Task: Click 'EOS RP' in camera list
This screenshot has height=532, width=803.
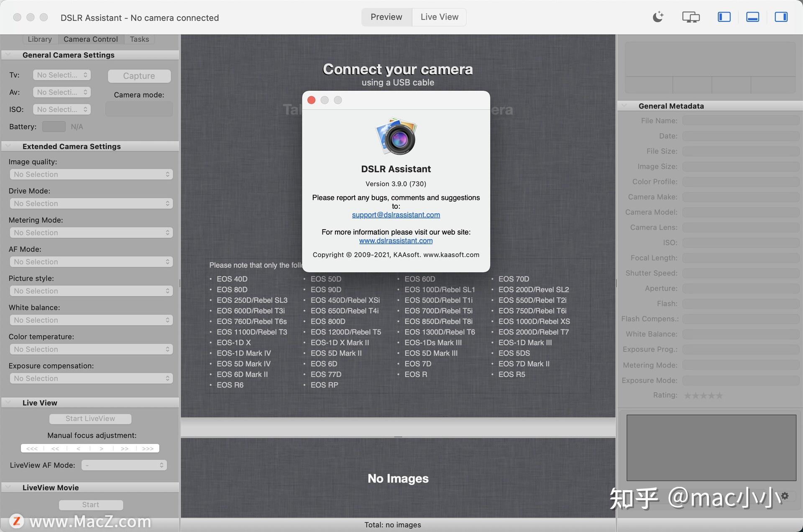Action: coord(324,385)
